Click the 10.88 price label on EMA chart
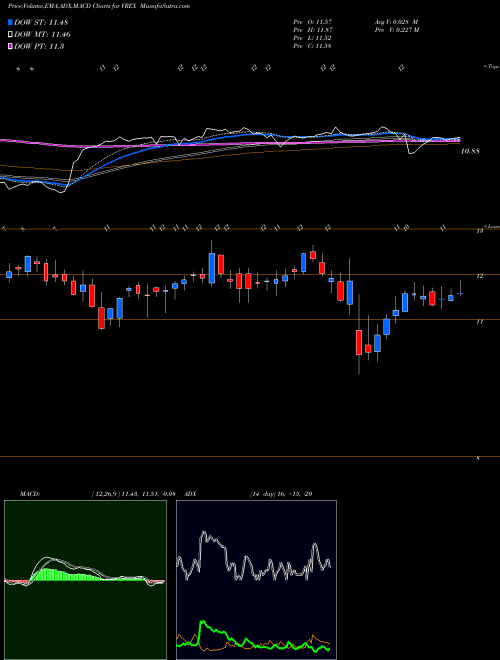The width and height of the screenshot is (500, 660). (470, 151)
